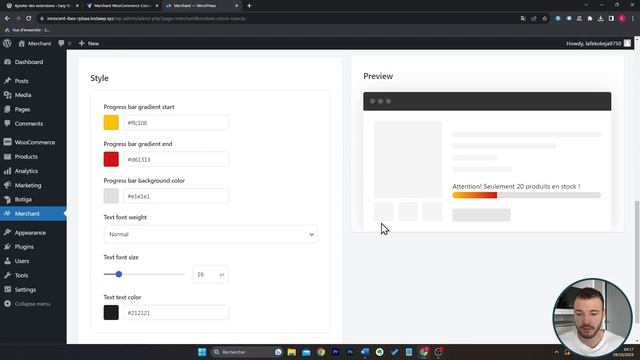
Task: Reload the page with refresh icon
Action: pyautogui.click(x=29, y=18)
